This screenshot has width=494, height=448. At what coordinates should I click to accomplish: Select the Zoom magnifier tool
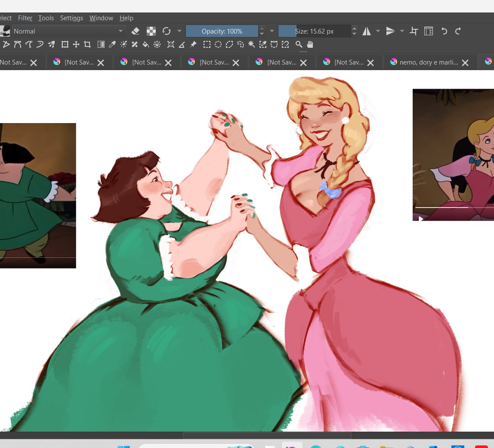click(x=299, y=44)
